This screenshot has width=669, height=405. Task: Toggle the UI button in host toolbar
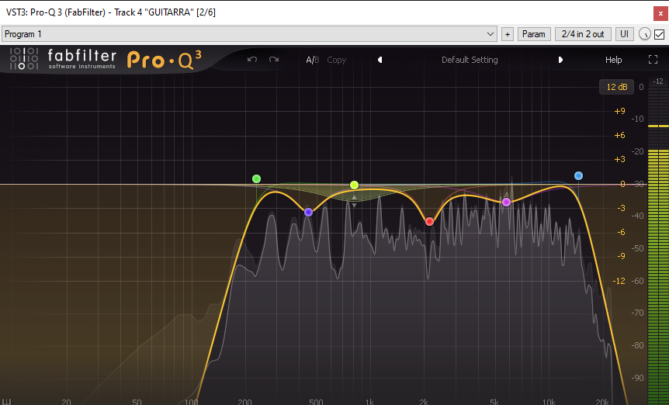click(623, 34)
